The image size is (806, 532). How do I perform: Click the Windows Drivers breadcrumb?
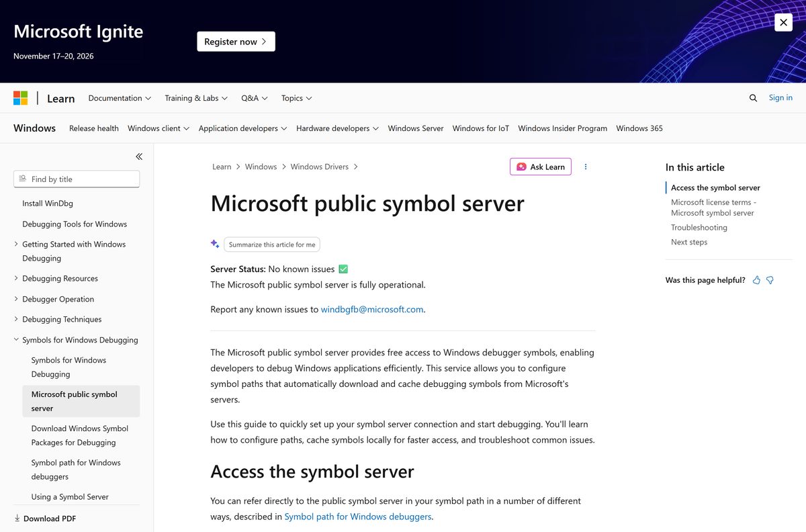pos(320,167)
